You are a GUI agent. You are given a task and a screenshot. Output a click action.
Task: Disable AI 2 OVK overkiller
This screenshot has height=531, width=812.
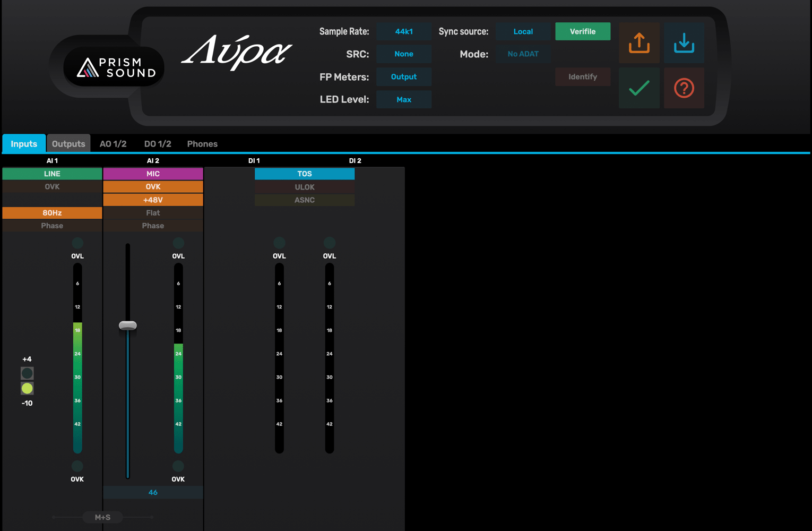[153, 187]
